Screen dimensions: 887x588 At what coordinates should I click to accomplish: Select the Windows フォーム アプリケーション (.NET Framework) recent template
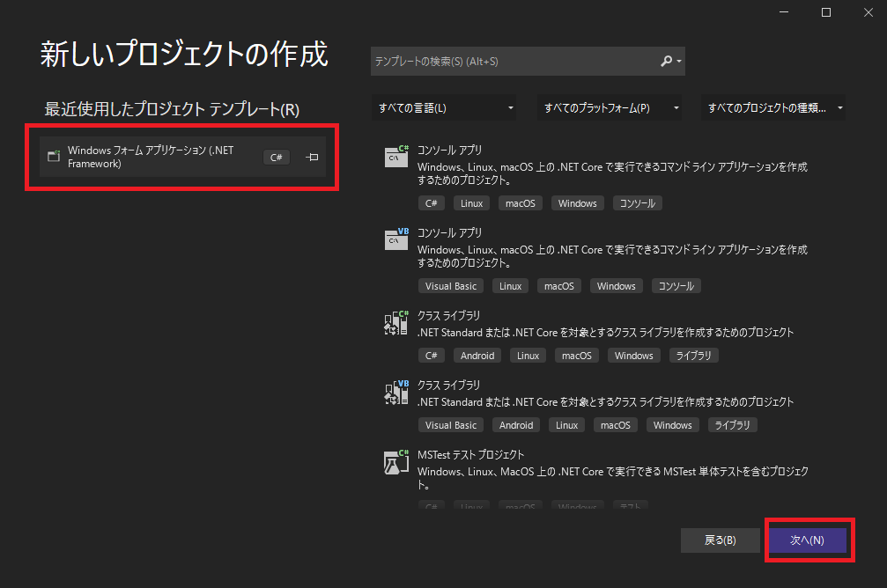[x=182, y=157]
